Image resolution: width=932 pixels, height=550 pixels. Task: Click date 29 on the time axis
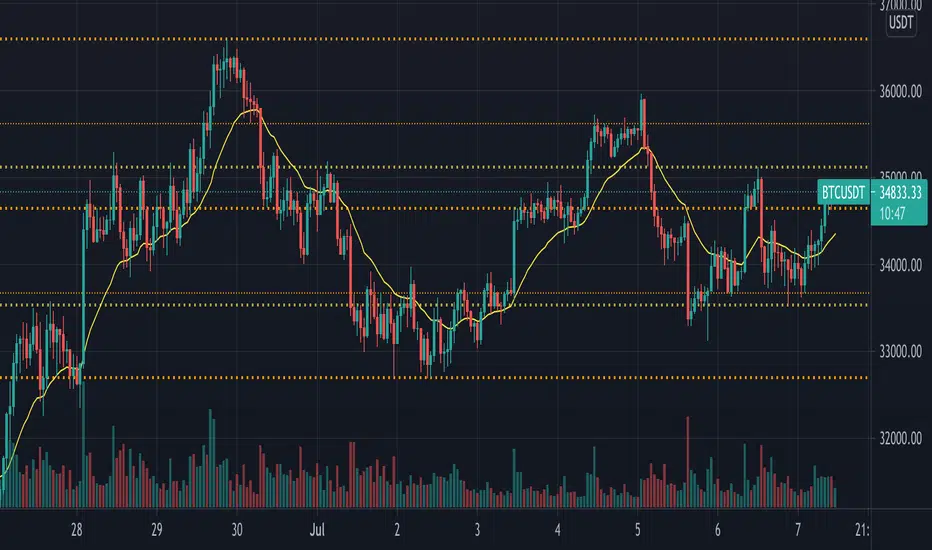(x=157, y=528)
